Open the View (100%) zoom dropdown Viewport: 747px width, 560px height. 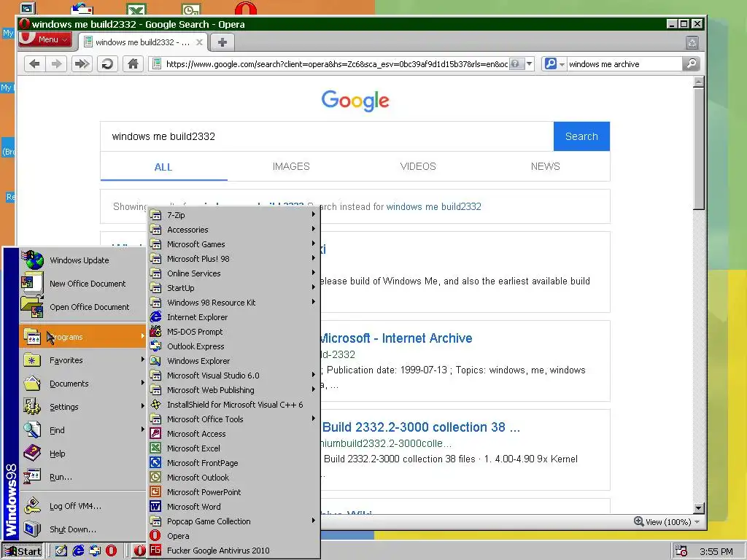click(x=667, y=522)
